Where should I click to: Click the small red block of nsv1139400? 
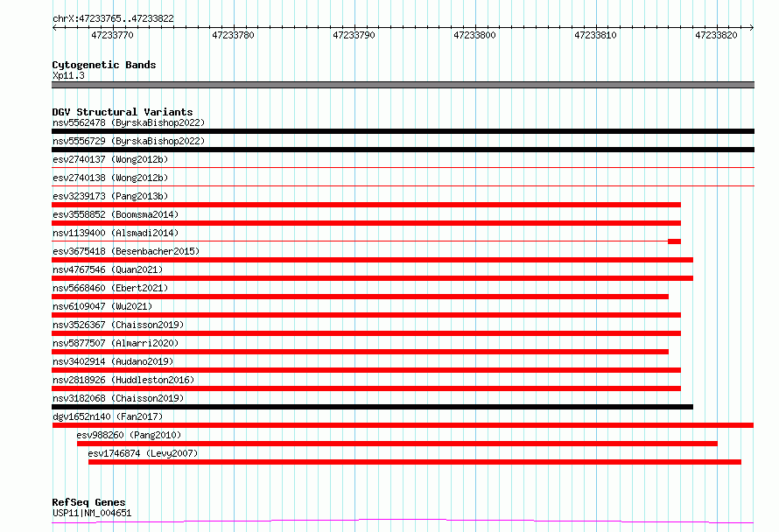click(674, 241)
